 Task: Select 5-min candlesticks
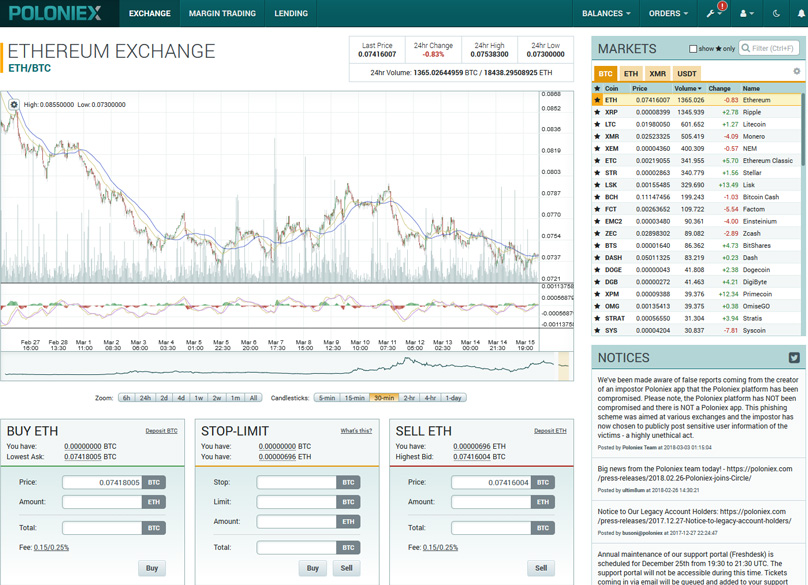pos(327,398)
